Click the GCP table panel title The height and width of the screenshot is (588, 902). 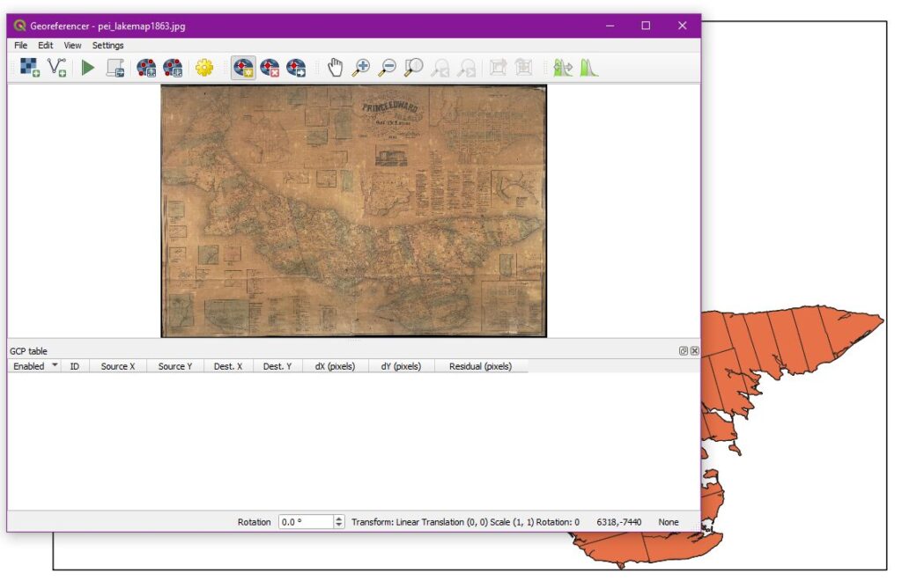point(29,350)
